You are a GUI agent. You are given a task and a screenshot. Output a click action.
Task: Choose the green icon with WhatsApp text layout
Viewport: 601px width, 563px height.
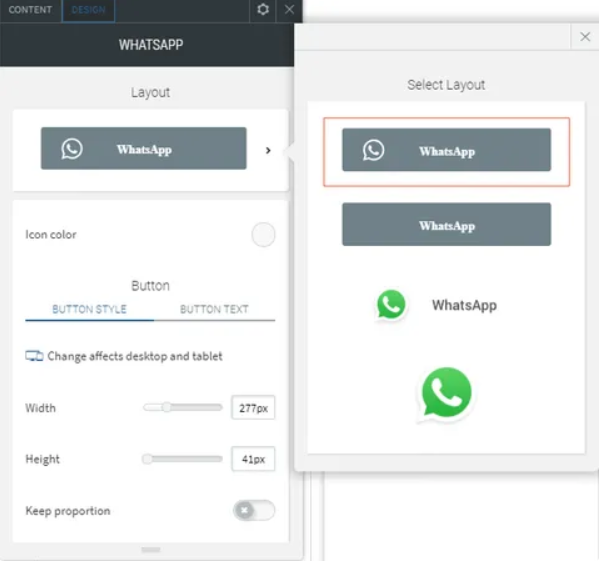click(437, 305)
